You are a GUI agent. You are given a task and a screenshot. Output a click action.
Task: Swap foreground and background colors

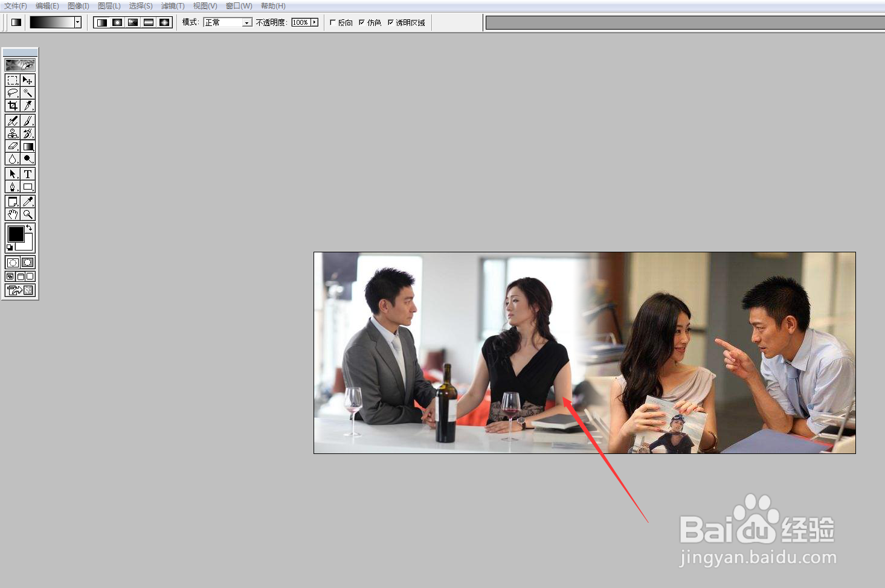[x=29, y=228]
